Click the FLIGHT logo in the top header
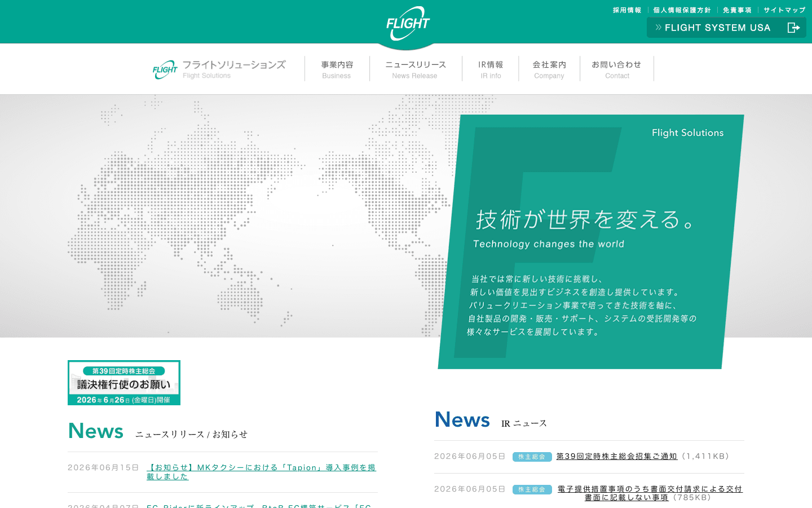 click(408, 24)
